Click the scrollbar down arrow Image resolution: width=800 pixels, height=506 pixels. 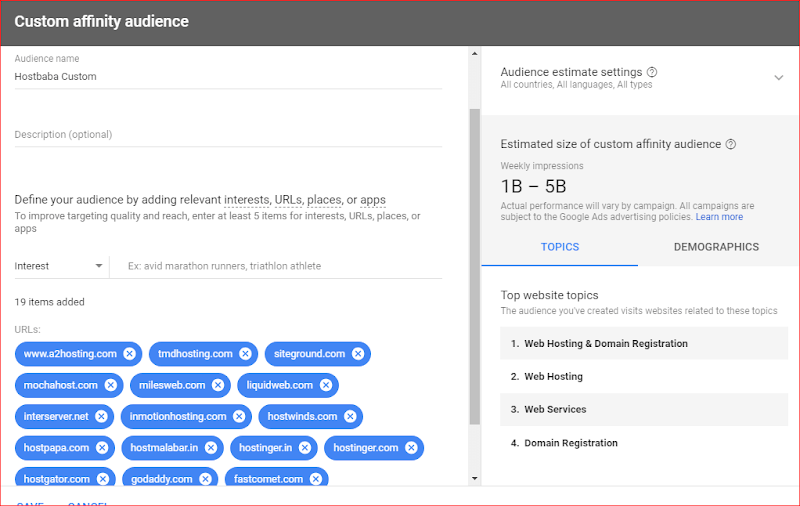click(x=474, y=478)
